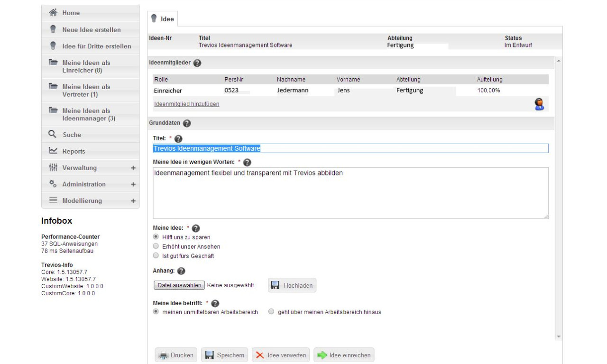Viewport: 607px width, 364px height.
Task: Click folder icon of Meine Ideen als Einreicher
Action: 53,62
